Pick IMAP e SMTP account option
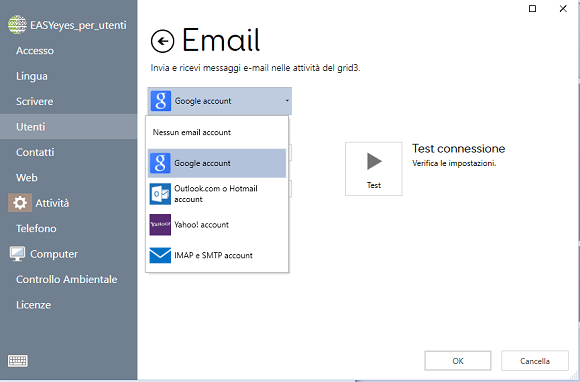The width and height of the screenshot is (580, 382). [217, 255]
